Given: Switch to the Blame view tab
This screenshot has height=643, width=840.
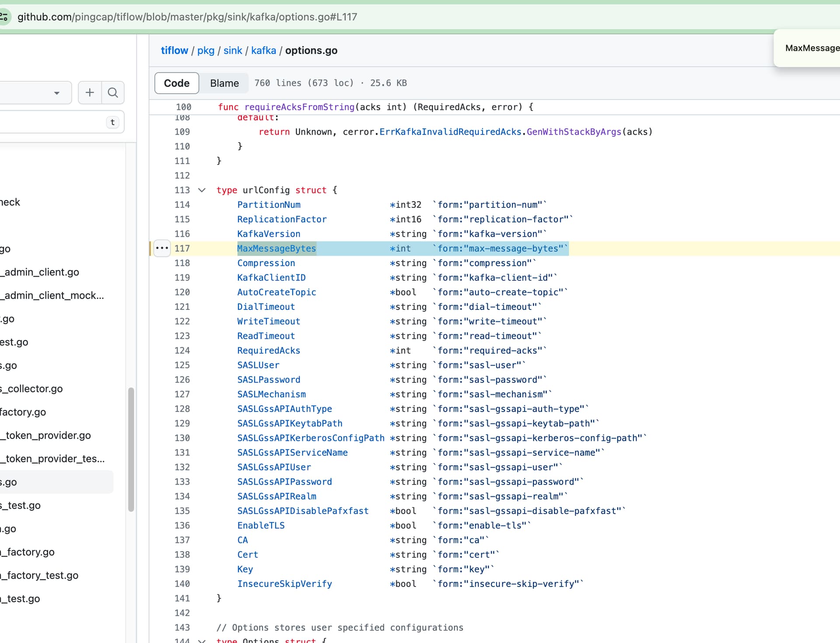Looking at the screenshot, I should 224,83.
